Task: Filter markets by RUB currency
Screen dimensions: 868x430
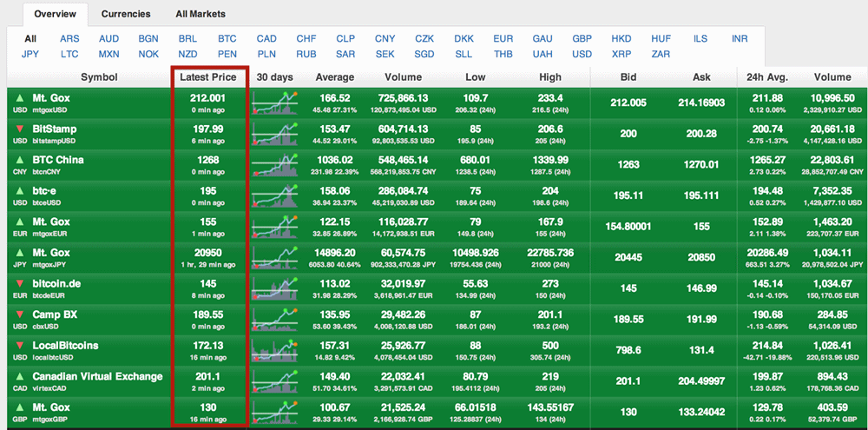Action: coord(306,55)
